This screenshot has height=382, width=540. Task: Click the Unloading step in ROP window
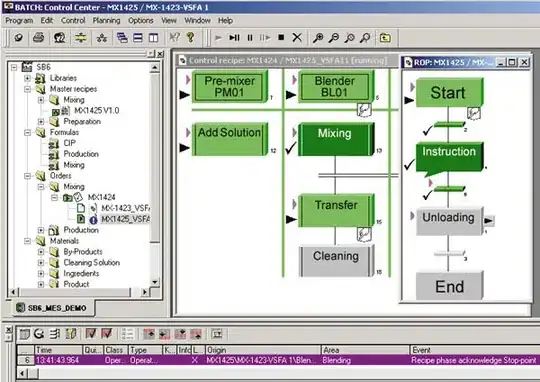[x=449, y=221]
